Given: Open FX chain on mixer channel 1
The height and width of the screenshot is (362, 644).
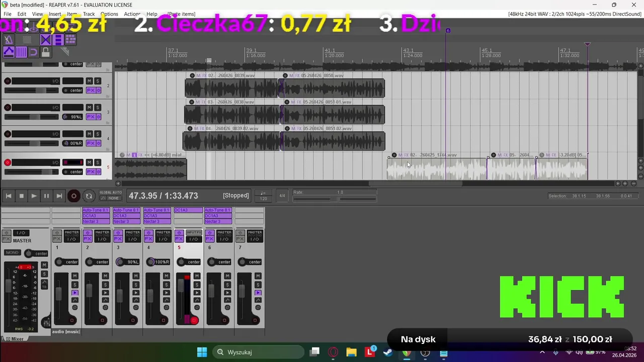Looking at the screenshot, I should click(57, 239).
